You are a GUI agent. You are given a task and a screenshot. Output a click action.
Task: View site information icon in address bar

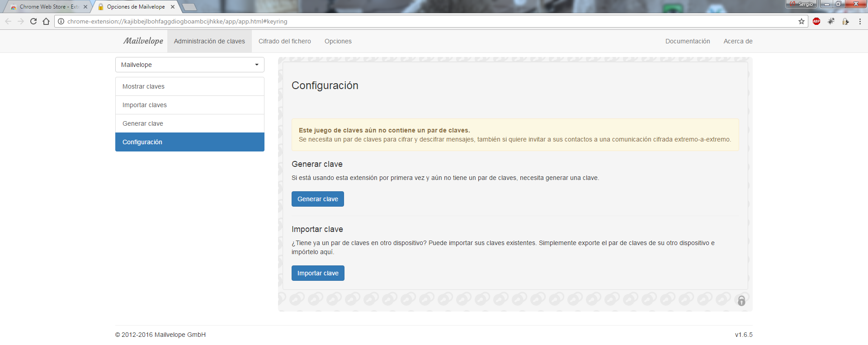click(61, 21)
